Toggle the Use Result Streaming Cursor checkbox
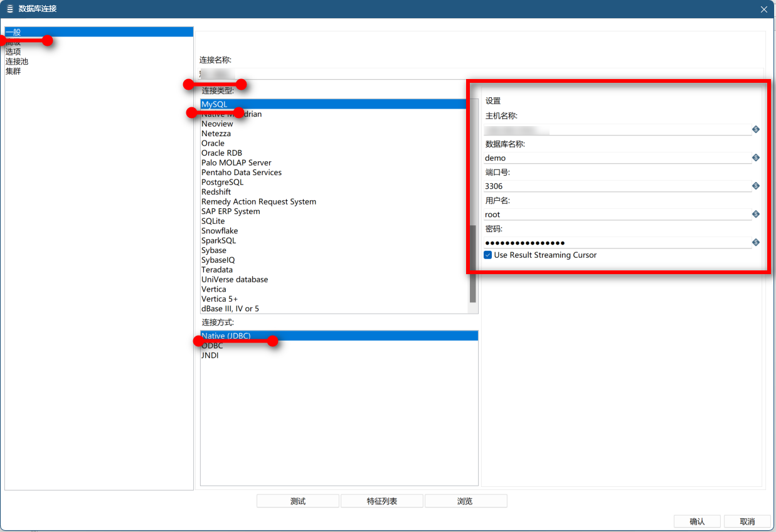 coord(488,255)
